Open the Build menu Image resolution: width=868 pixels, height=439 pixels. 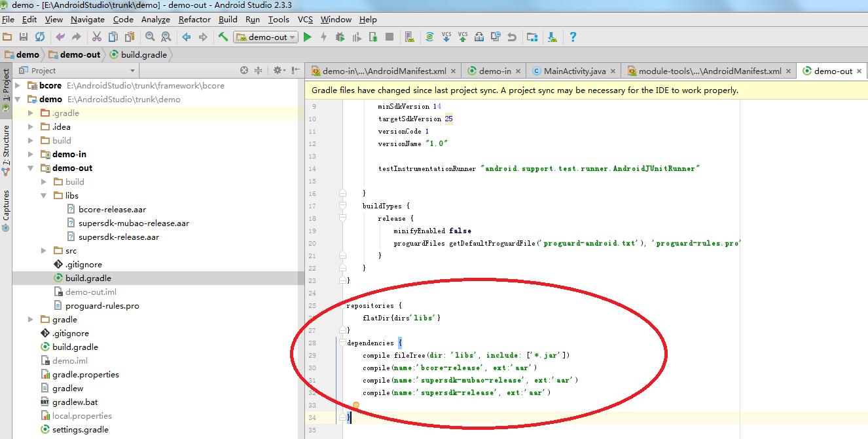coord(228,20)
